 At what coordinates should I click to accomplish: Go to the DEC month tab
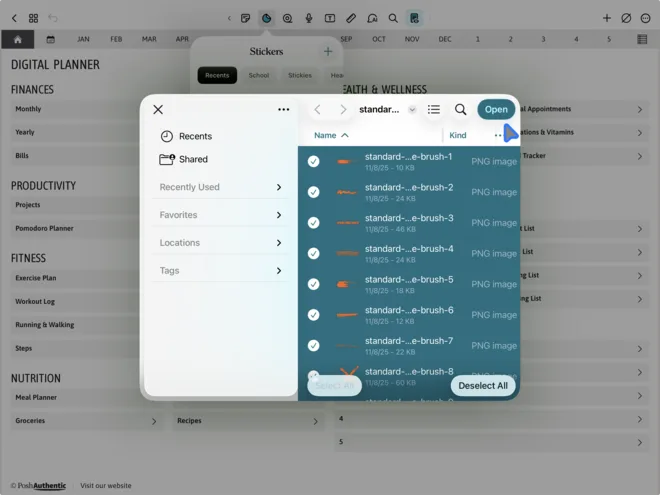pos(445,39)
